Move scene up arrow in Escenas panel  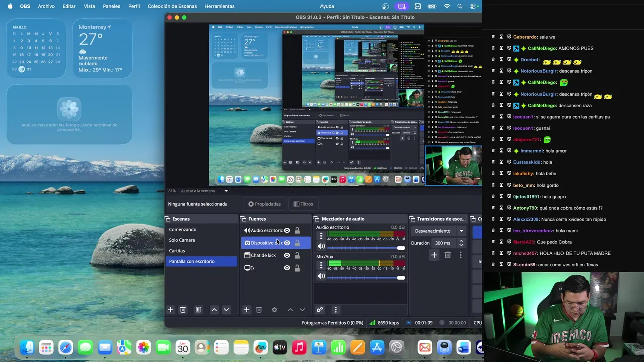point(214,310)
